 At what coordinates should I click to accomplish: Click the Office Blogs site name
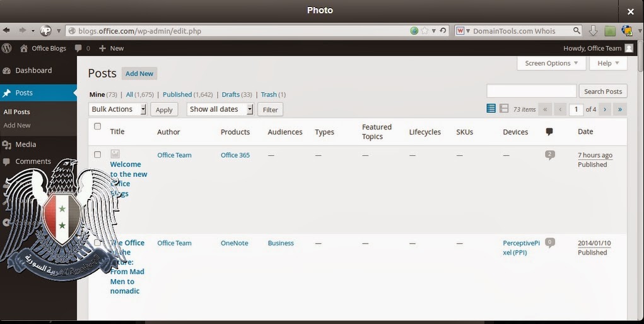point(49,48)
